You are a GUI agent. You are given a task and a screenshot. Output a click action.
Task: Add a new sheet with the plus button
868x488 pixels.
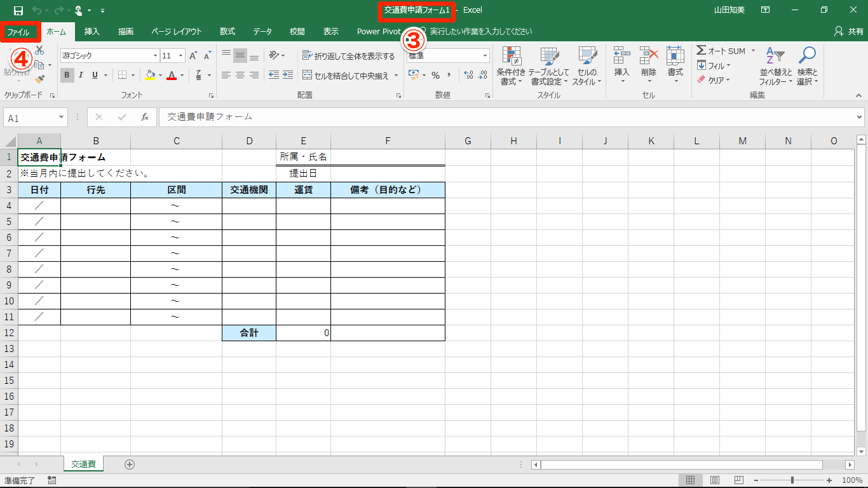coord(130,464)
